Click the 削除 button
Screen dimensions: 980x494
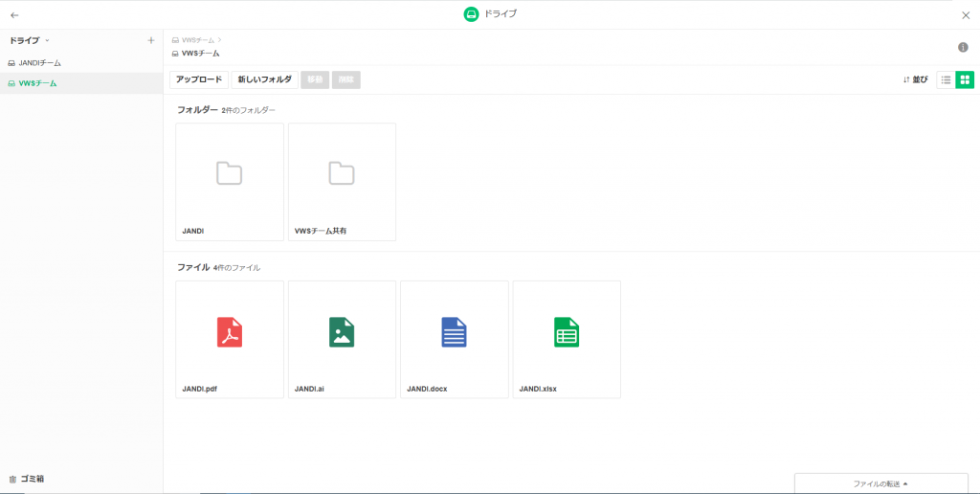coord(346,80)
